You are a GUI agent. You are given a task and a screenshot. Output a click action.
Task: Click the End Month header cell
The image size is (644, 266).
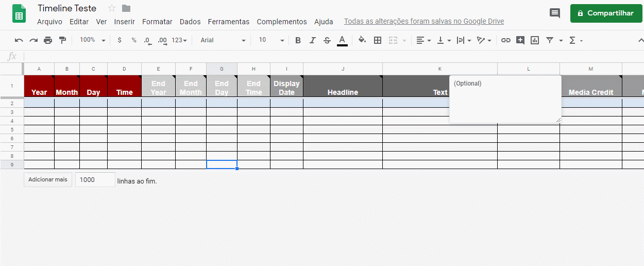pyautogui.click(x=191, y=86)
